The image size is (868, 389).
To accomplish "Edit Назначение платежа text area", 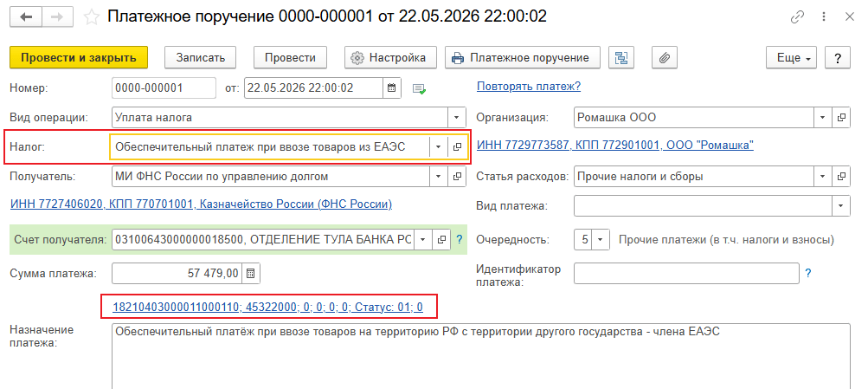I will coord(480,356).
